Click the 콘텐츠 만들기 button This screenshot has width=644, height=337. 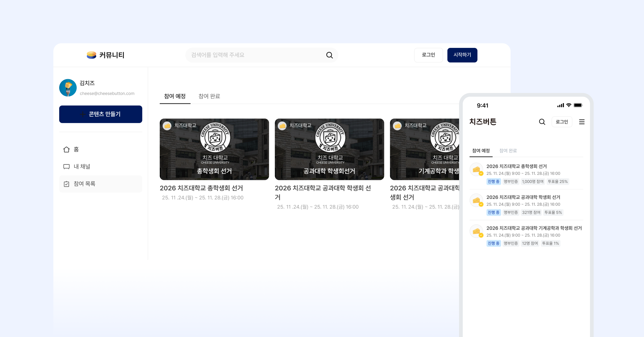pyautogui.click(x=101, y=114)
